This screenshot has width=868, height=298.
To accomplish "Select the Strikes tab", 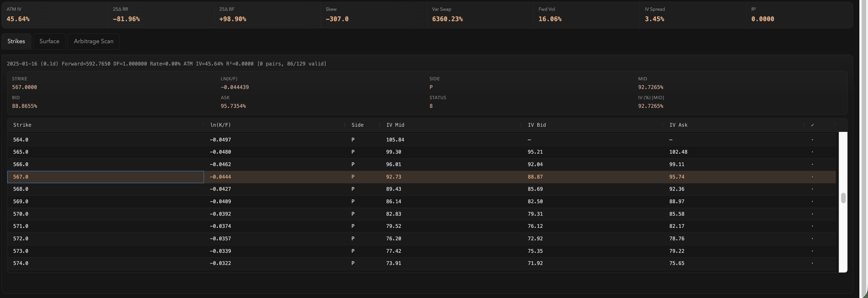I will (16, 41).
